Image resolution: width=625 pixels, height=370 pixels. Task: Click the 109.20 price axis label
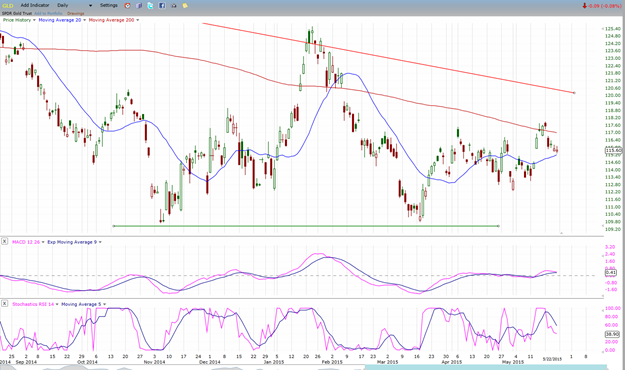pyautogui.click(x=613, y=229)
